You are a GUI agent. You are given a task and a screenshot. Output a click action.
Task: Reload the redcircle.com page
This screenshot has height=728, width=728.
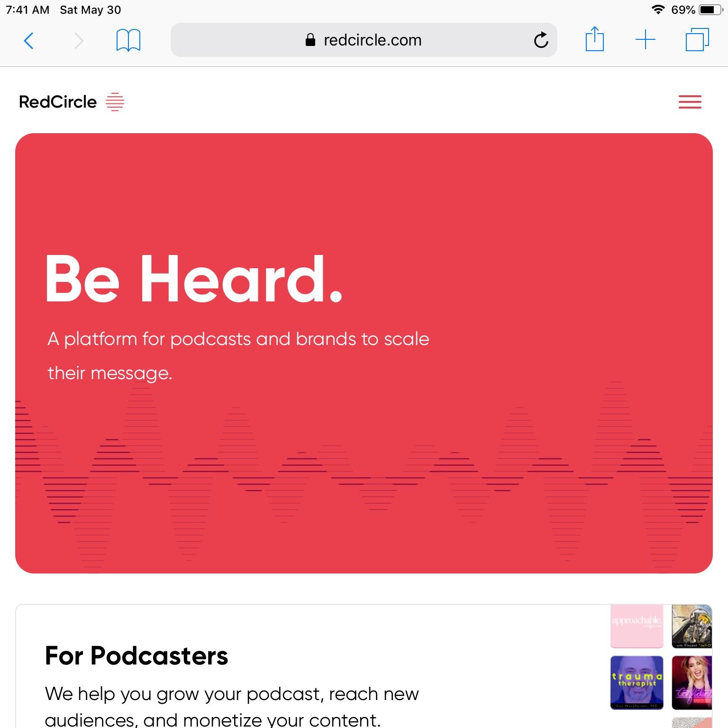tap(541, 40)
